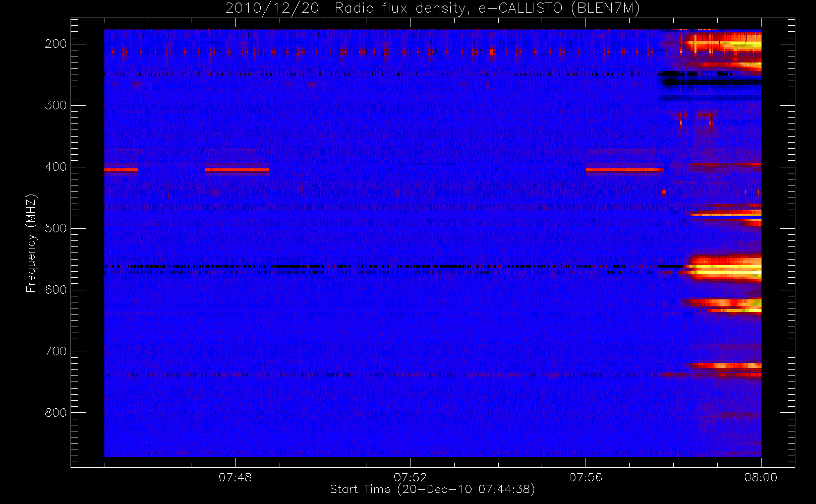The image size is (816, 504).
Task: Click the 'Start Time (20-Dec-10 07:44:38)' axis label
Action: tap(432, 489)
